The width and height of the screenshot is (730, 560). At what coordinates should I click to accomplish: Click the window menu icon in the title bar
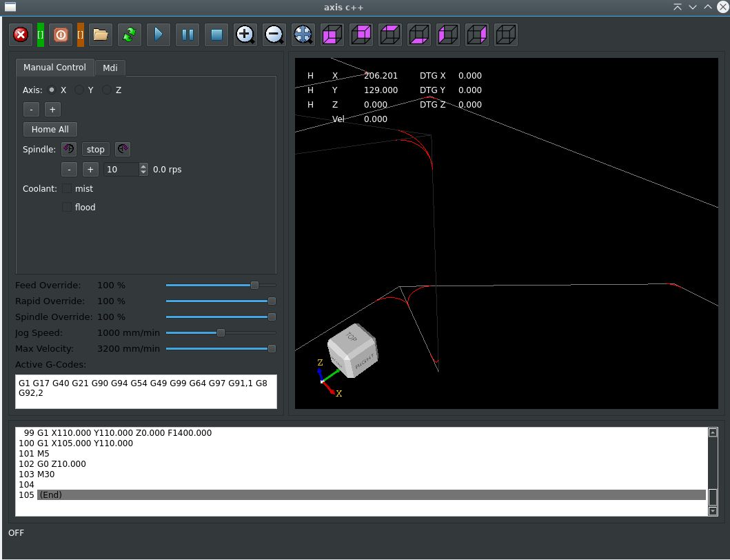pyautogui.click(x=10, y=6)
